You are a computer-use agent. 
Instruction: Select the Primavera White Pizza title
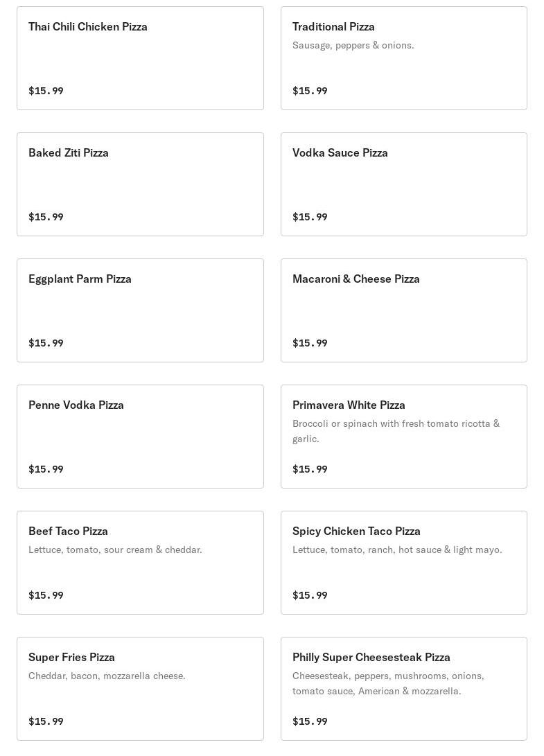pos(349,405)
